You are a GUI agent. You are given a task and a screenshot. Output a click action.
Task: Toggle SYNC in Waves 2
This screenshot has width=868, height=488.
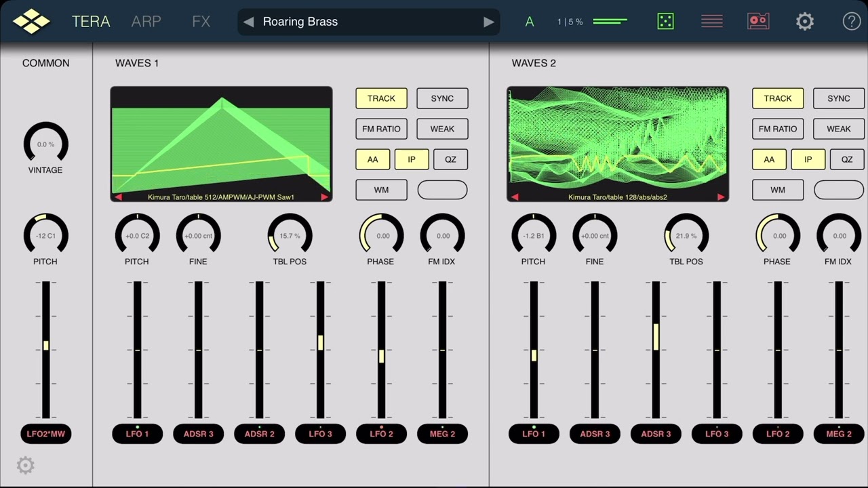pyautogui.click(x=839, y=98)
